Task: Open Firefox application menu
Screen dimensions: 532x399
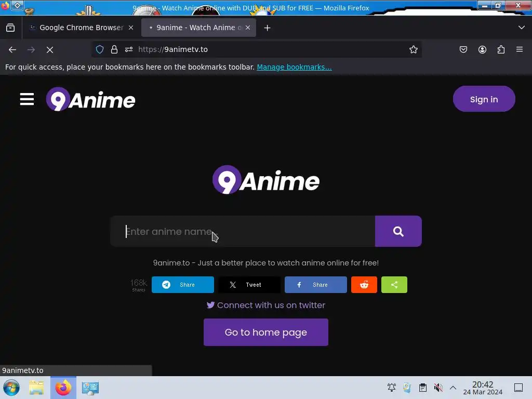Action: pyautogui.click(x=520, y=49)
